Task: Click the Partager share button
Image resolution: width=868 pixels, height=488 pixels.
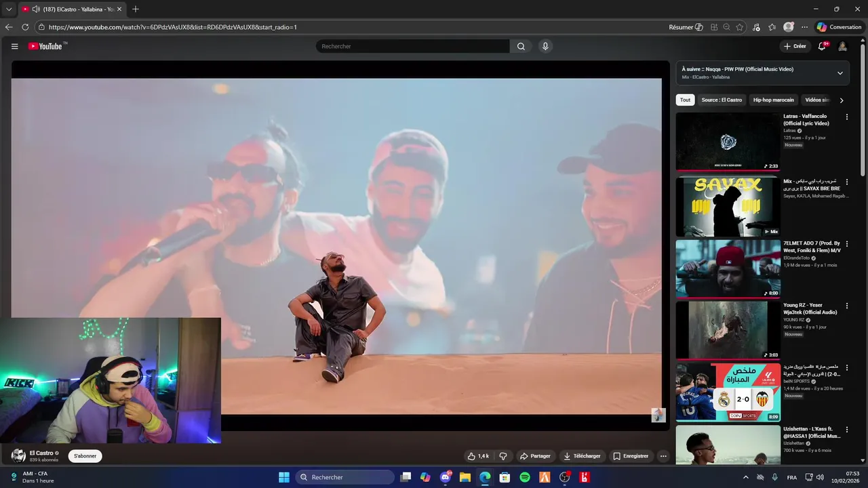Action: pos(535,456)
